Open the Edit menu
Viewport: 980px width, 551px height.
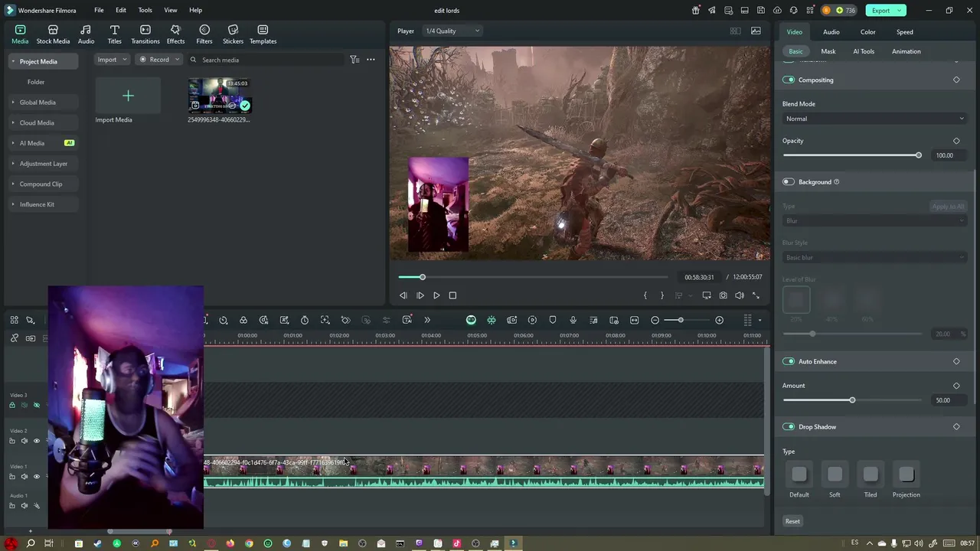pyautogui.click(x=121, y=11)
